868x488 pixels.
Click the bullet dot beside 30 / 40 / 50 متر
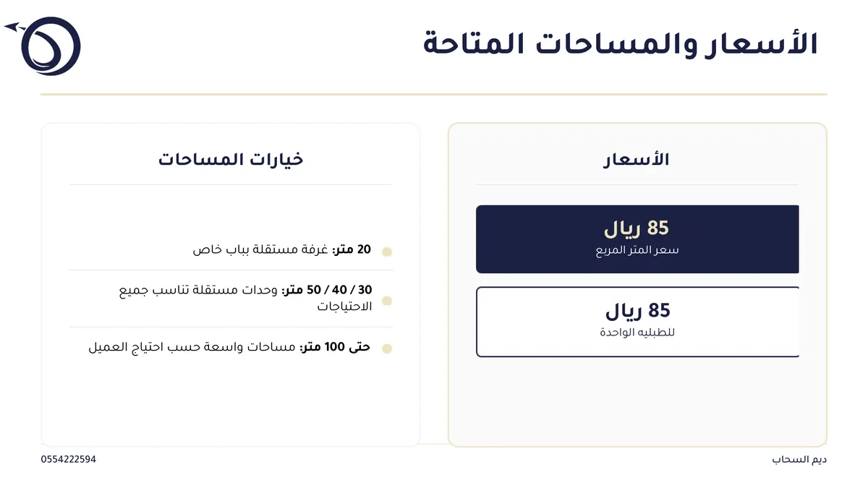click(x=387, y=301)
